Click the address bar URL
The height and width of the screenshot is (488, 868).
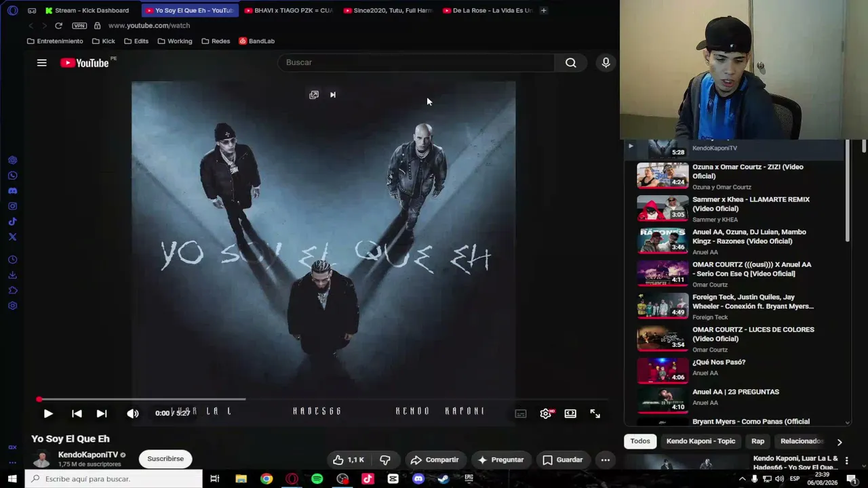149,26
